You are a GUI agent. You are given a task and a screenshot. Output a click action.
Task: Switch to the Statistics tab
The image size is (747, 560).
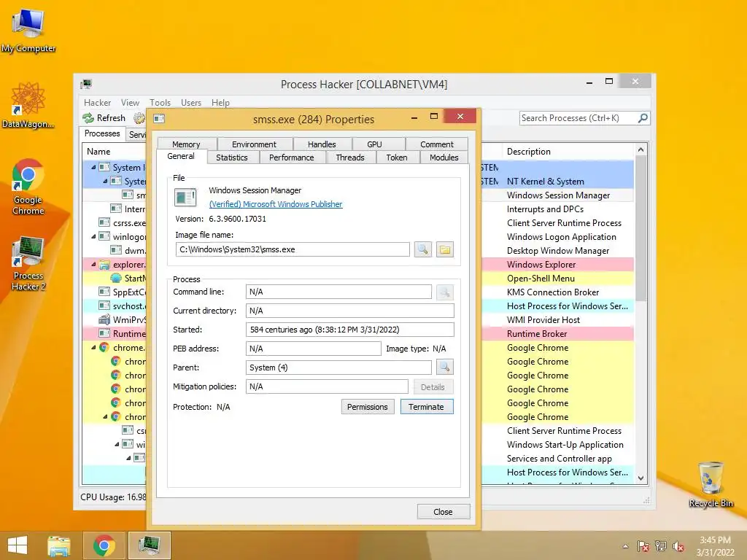coord(232,157)
